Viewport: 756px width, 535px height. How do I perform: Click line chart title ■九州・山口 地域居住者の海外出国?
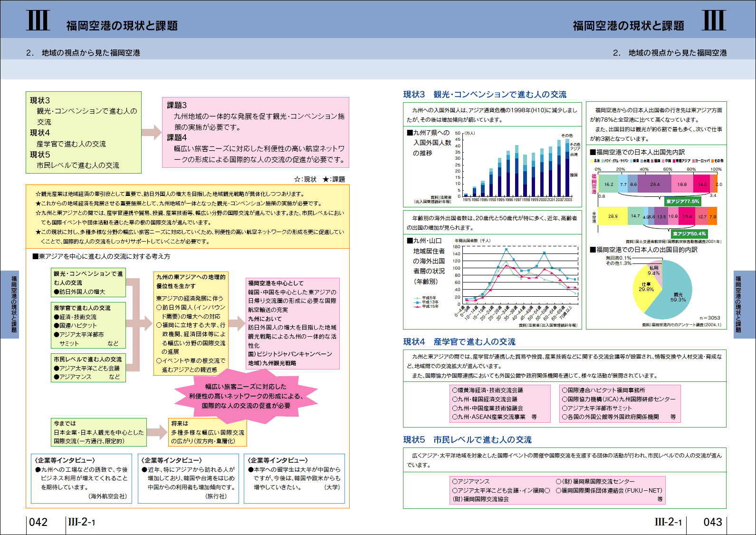coord(427,261)
